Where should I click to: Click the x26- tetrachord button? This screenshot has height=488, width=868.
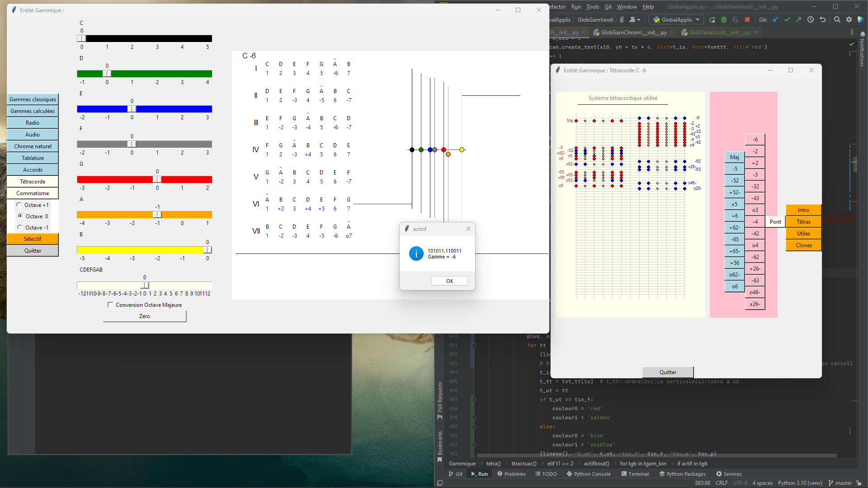(755, 304)
